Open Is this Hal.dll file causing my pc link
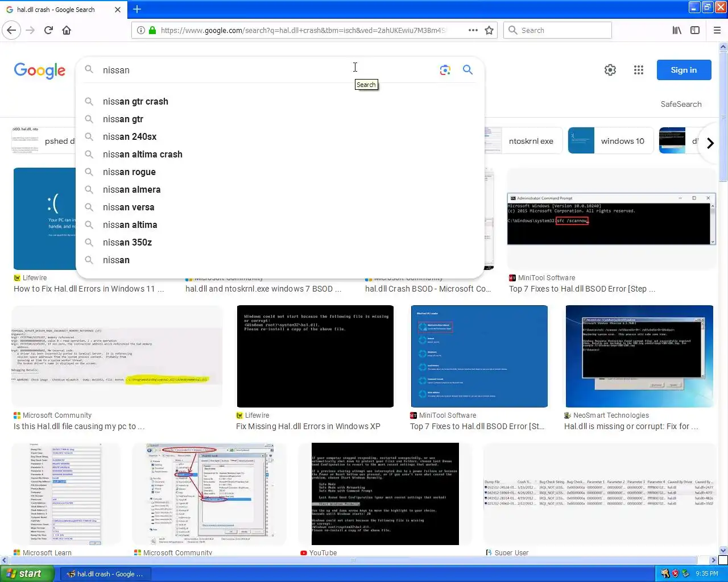The height and width of the screenshot is (582, 728). point(79,426)
